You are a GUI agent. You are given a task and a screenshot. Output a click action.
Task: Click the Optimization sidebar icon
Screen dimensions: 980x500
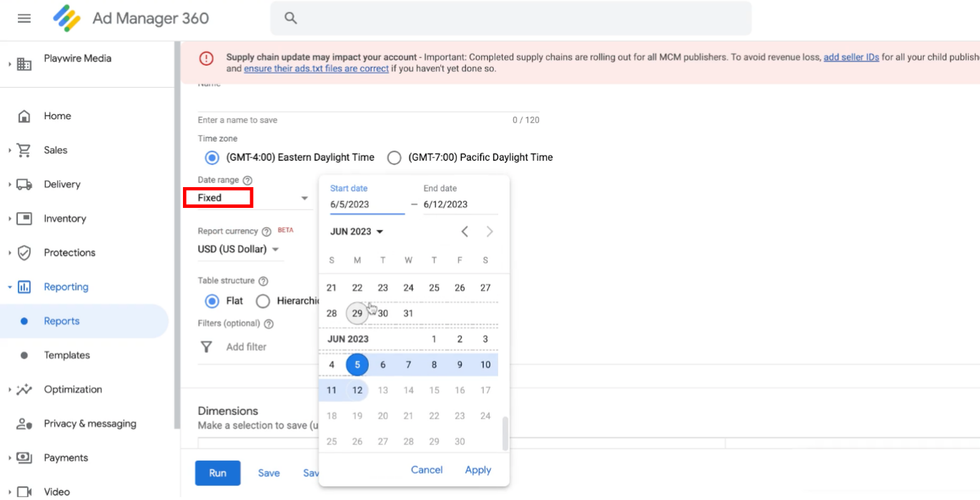tap(24, 389)
